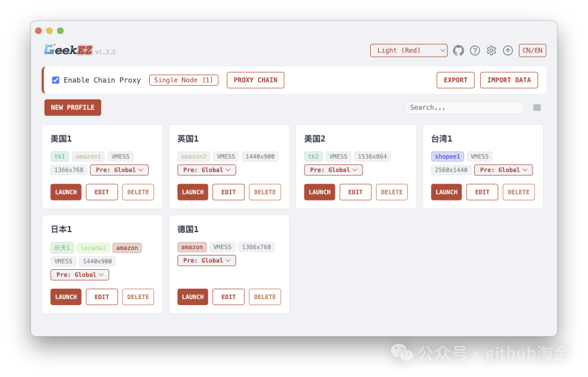Switch language using the CN/EN toggle

(x=532, y=50)
